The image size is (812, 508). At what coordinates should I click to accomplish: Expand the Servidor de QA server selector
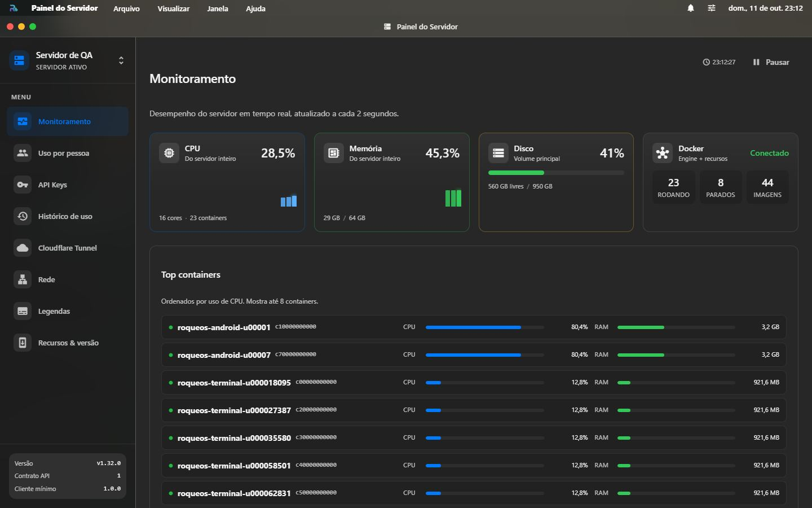[121, 60]
